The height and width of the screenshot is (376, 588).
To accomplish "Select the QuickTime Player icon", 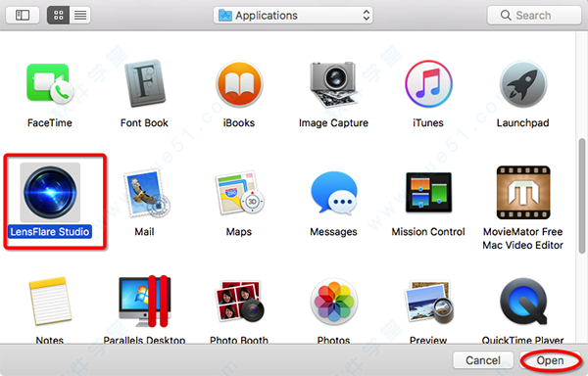I will [x=523, y=302].
